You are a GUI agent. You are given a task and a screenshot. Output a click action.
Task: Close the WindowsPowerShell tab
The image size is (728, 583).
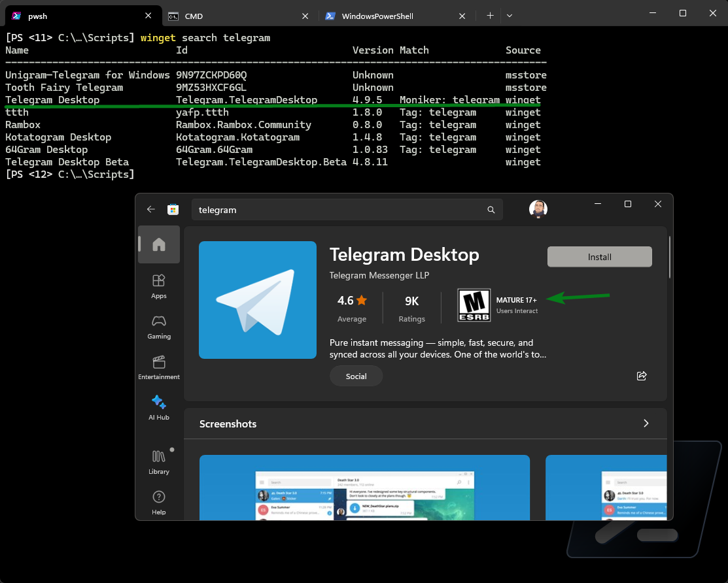(462, 16)
